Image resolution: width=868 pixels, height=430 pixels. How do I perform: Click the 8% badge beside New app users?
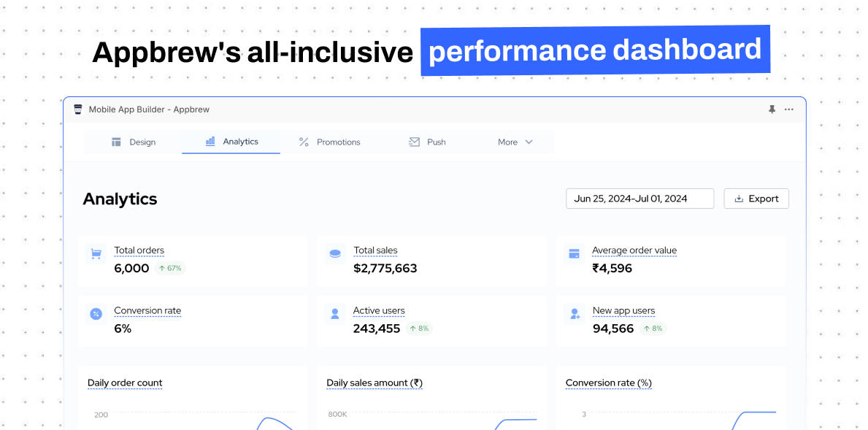pyautogui.click(x=653, y=329)
